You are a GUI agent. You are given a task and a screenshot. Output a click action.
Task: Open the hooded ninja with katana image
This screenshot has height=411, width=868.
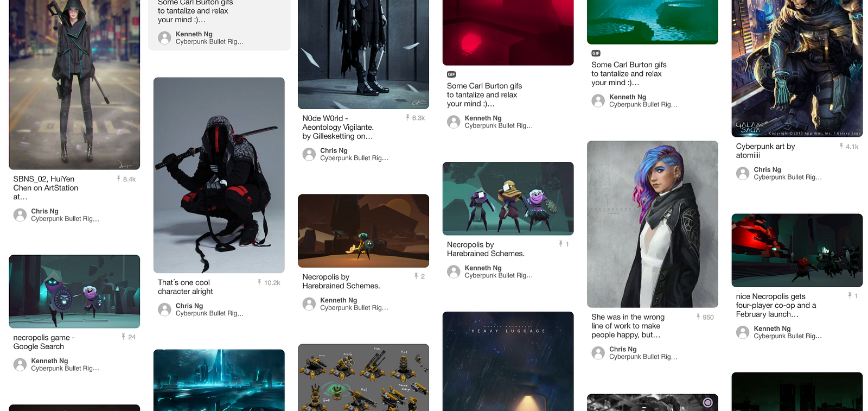tap(219, 175)
